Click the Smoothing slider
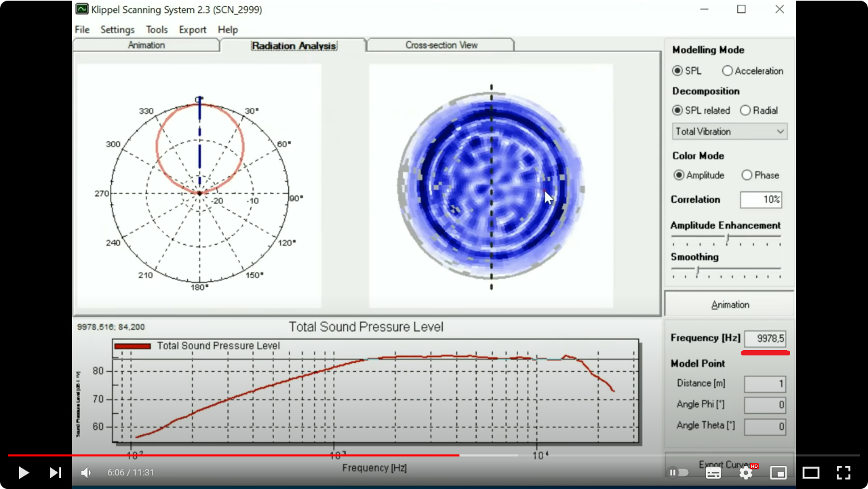The image size is (868, 489). click(x=726, y=270)
